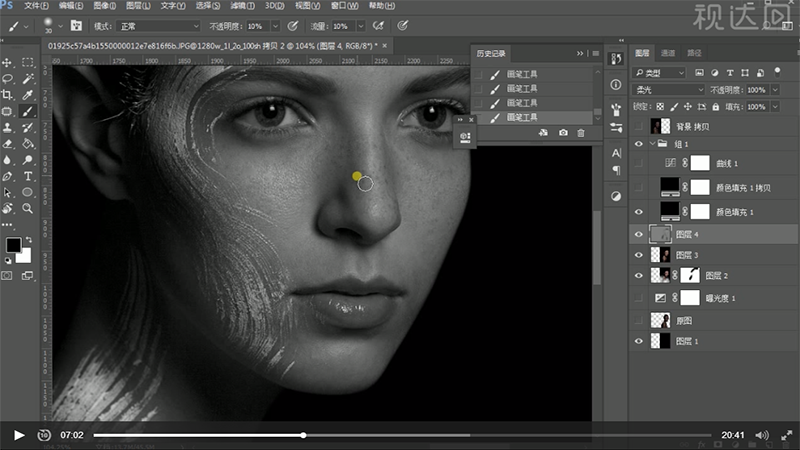The height and width of the screenshot is (450, 800).
Task: Open the Character panel icon
Action: click(x=616, y=153)
